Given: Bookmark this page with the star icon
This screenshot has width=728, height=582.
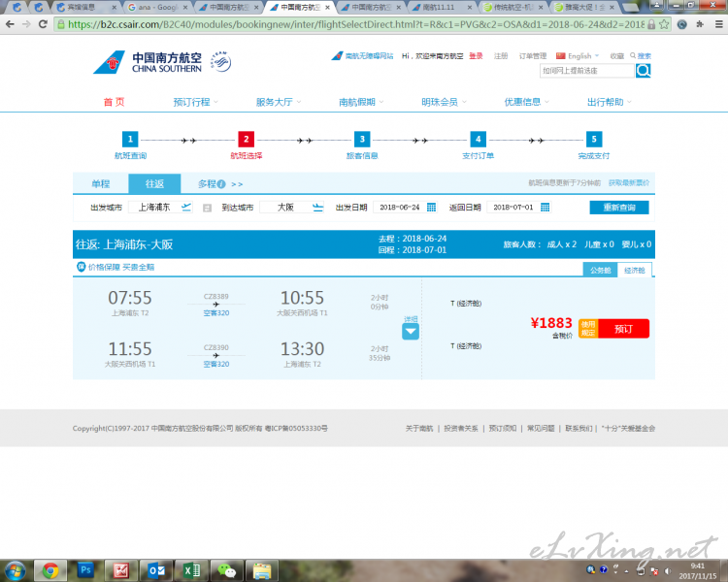Looking at the screenshot, I should pos(664,24).
